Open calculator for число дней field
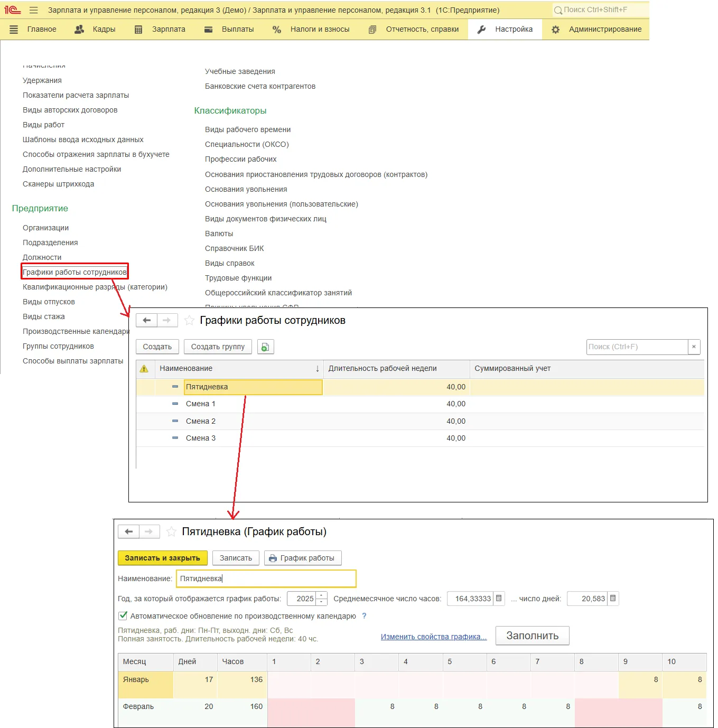Image resolution: width=718 pixels, height=728 pixels. 613,599
